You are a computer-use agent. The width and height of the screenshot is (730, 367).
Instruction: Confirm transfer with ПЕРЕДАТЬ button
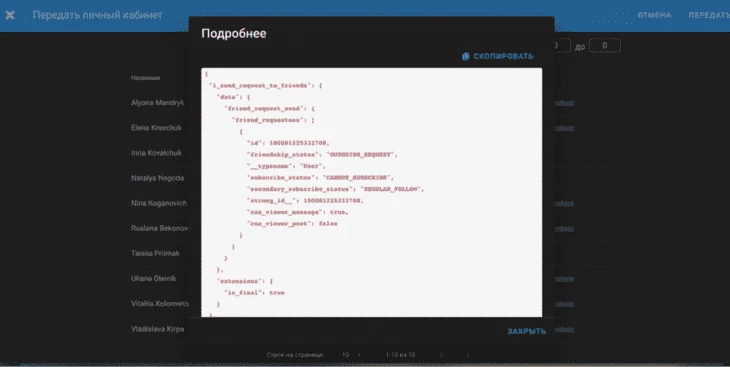tap(709, 15)
